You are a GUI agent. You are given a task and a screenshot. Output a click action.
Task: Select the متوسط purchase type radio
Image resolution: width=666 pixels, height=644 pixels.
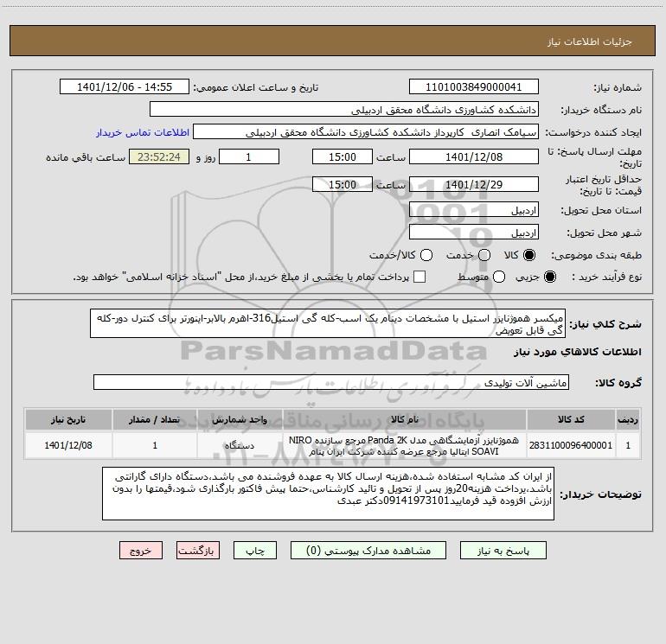click(x=499, y=277)
